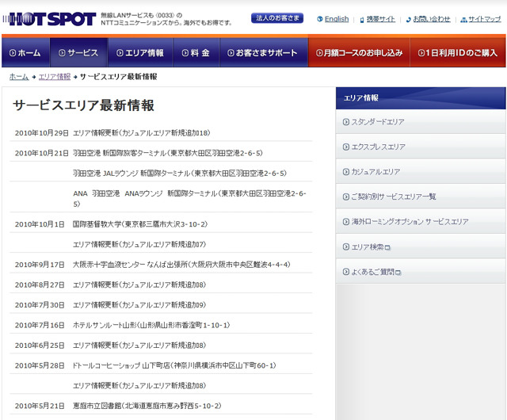Click ANA 羽田空港 ANAラウンジ entry
Image resolution: width=507 pixels, height=420 pixels.
pyautogui.click(x=189, y=198)
